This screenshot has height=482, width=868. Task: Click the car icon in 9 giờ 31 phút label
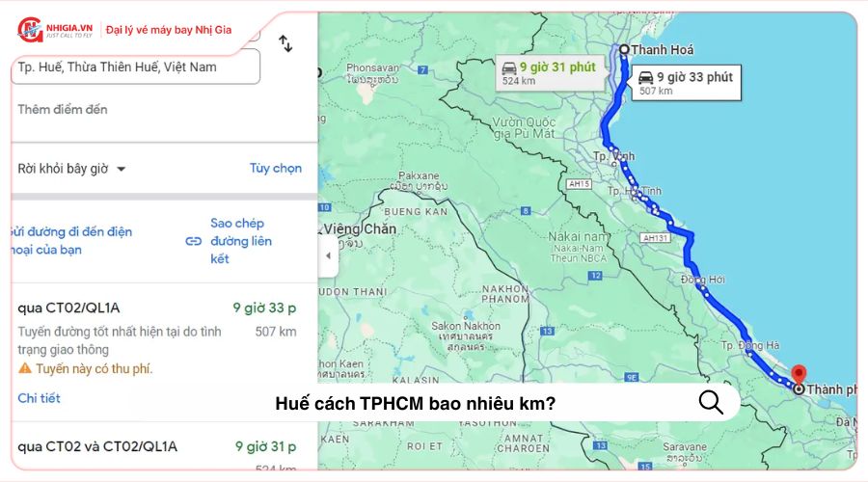point(509,68)
